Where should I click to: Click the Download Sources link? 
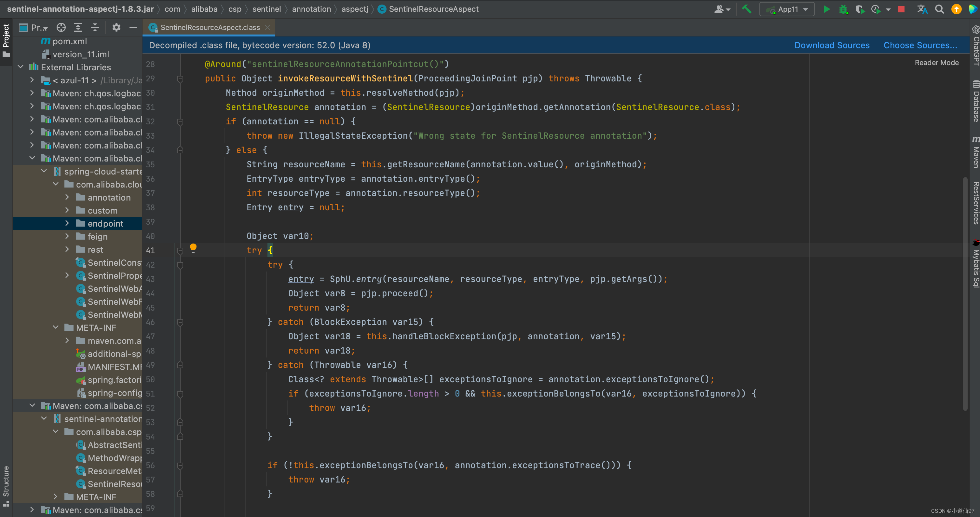[832, 45]
